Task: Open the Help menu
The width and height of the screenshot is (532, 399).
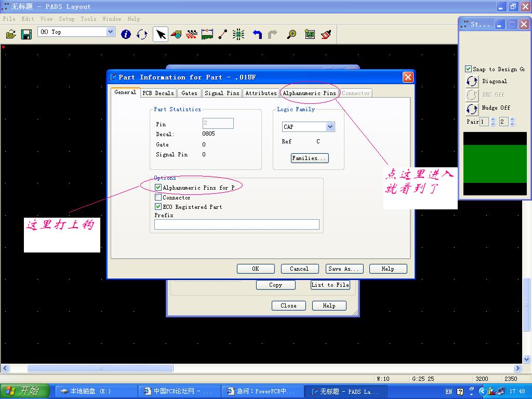Action: click(x=134, y=19)
